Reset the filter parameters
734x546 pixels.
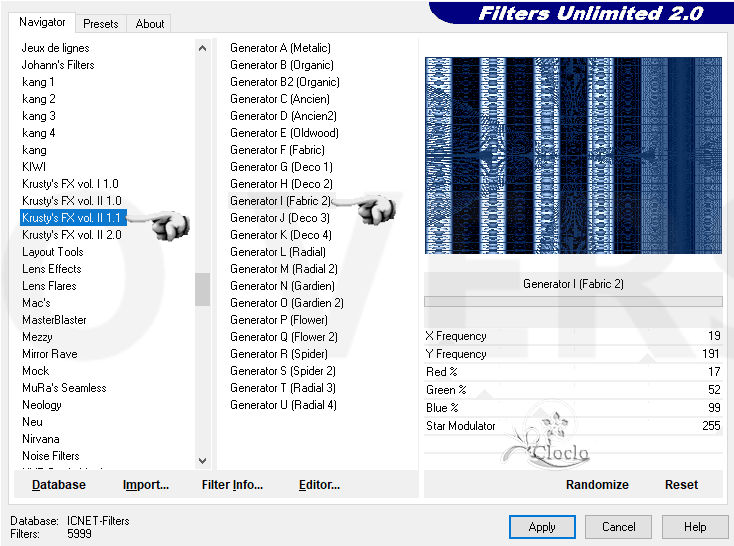[681, 485]
